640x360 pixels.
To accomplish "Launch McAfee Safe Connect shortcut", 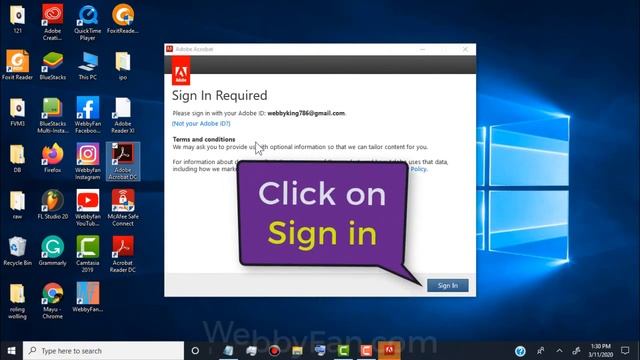I will tap(123, 208).
